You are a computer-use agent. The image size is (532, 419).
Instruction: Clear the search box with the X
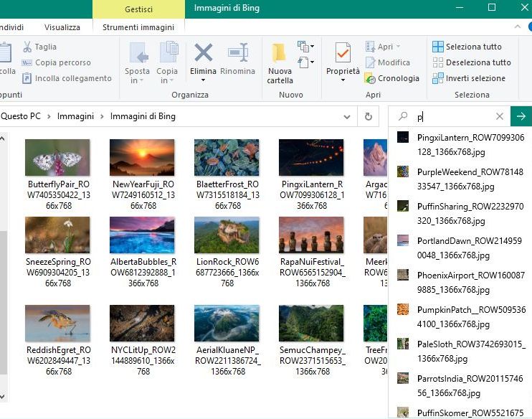click(x=500, y=116)
